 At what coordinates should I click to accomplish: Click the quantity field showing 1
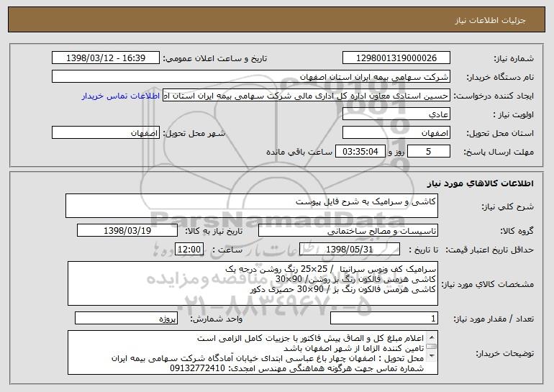(384, 318)
